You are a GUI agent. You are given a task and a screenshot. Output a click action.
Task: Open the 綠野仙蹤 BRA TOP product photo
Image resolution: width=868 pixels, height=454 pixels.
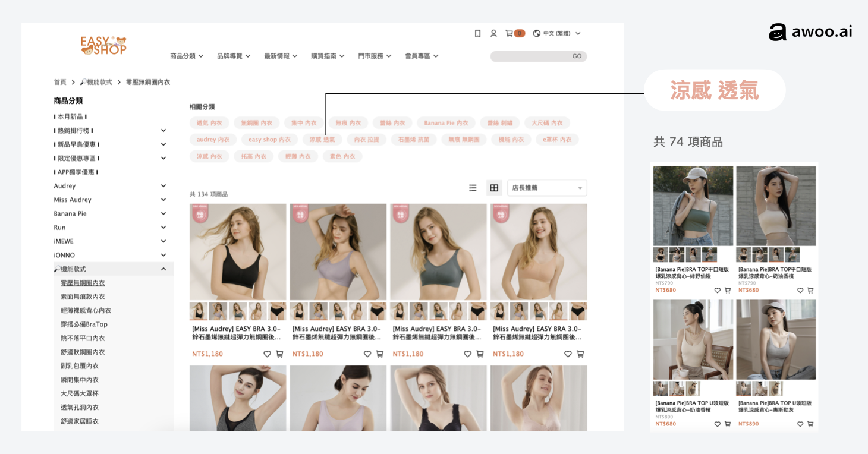[x=693, y=206]
